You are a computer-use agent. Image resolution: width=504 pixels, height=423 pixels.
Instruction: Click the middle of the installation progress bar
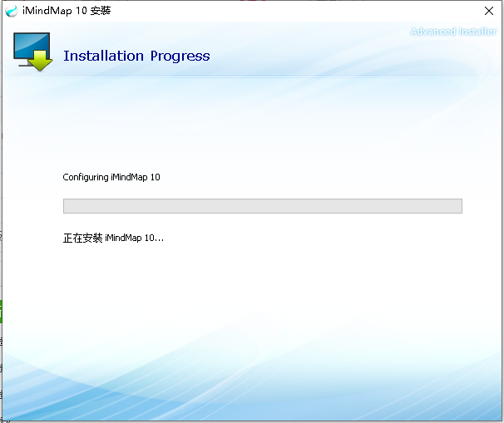click(262, 206)
